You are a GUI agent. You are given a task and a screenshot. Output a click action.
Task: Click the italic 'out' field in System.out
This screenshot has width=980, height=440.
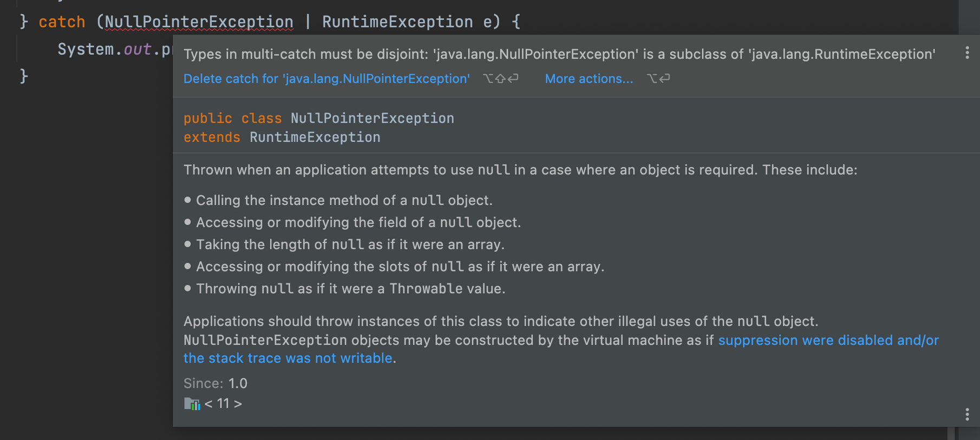(x=137, y=49)
